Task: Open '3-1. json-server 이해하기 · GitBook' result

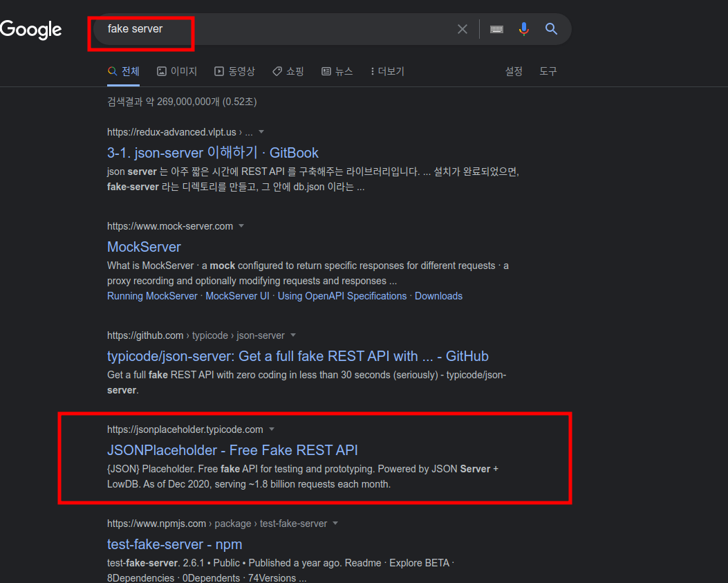Action: coord(213,152)
